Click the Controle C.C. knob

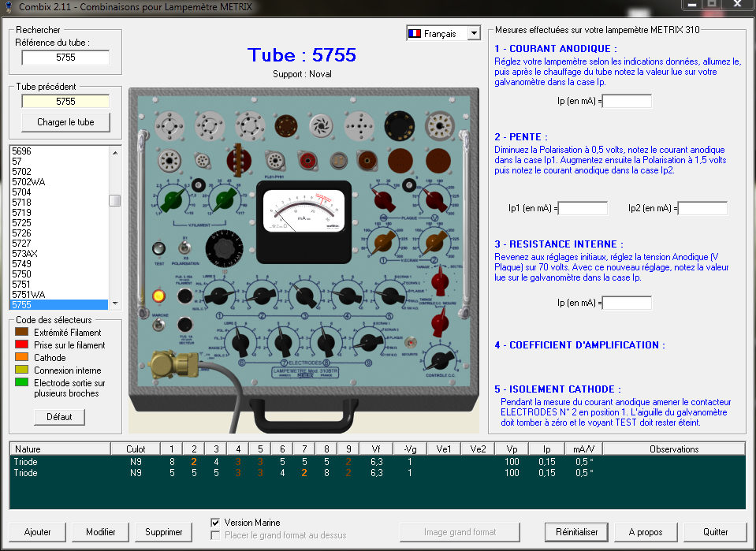coord(440,359)
